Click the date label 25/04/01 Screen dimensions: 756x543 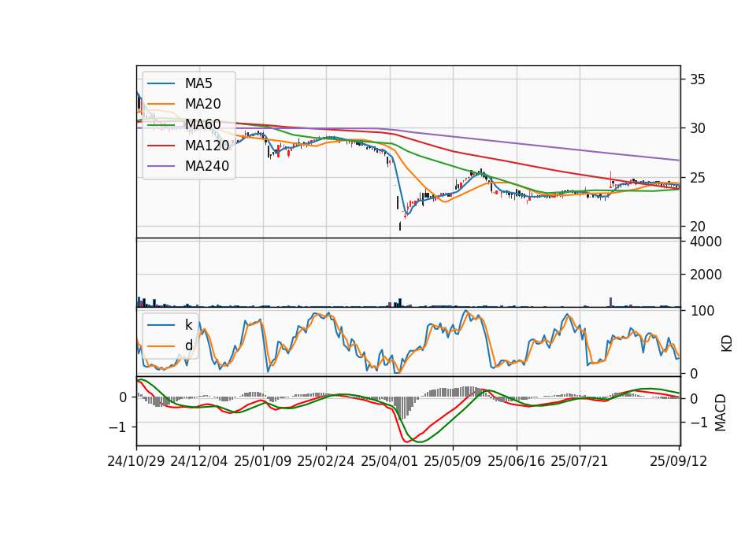[x=390, y=461]
